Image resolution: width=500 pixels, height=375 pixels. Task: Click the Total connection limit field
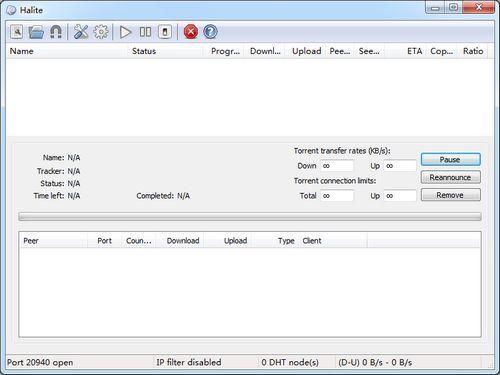(337, 196)
